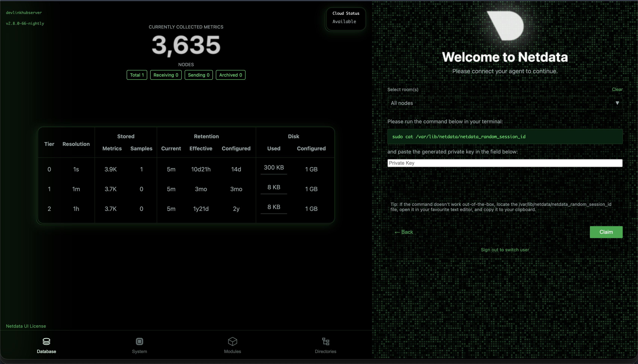Click the Total 1 nodes badge
The image size is (638, 364).
(137, 75)
